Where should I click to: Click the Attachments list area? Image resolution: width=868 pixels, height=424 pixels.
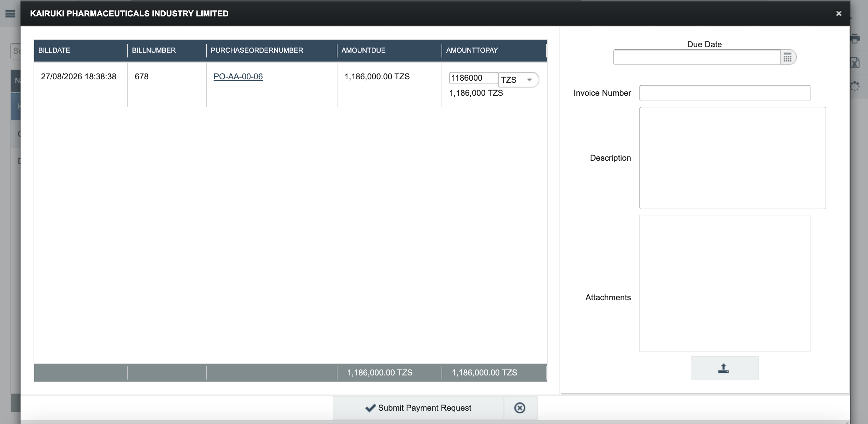coord(725,283)
